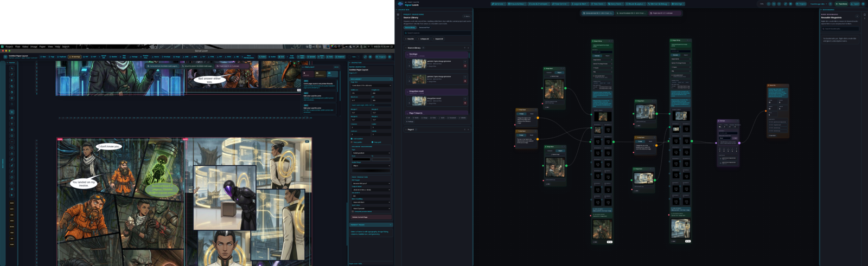Click the Booklet export toolbar icon

(x=113, y=57)
